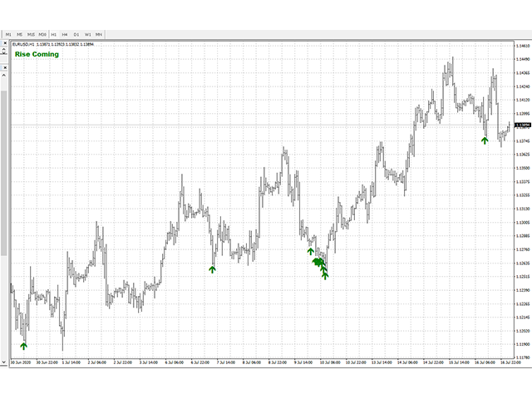Click scroll down arrow at bottom of left panel
532x399 pixels.
click(3, 362)
